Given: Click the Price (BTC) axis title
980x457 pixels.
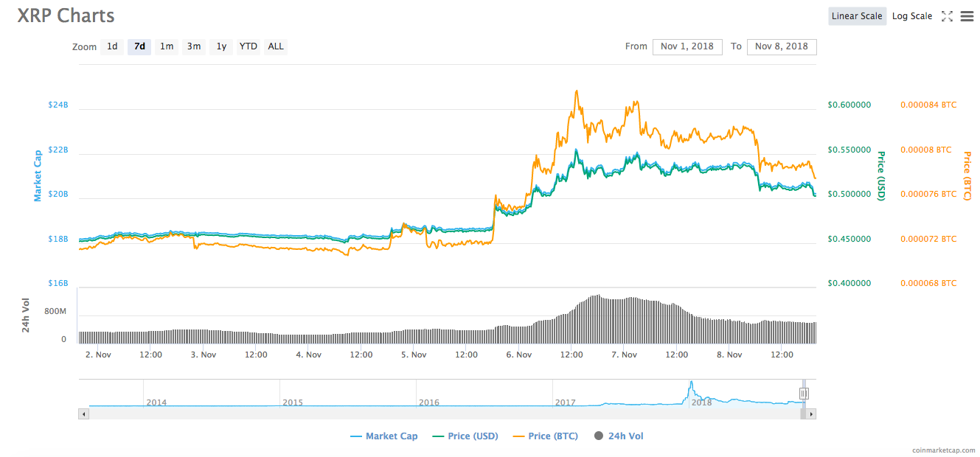Looking at the screenshot, I should 967,176.
